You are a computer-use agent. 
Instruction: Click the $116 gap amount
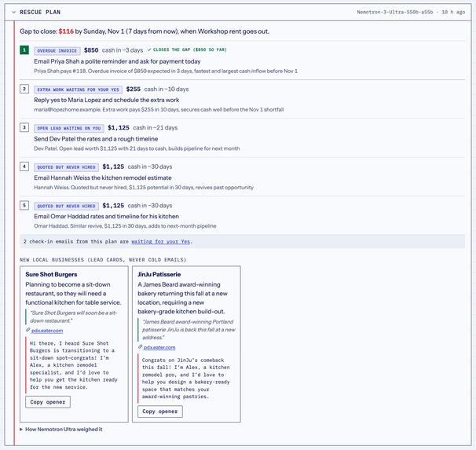click(x=66, y=31)
